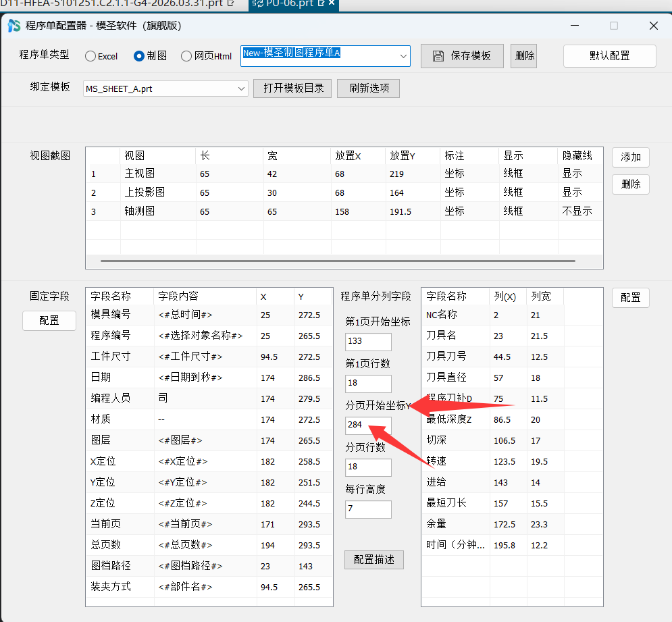Click the 每行高度 input field showing 7

tap(368, 509)
